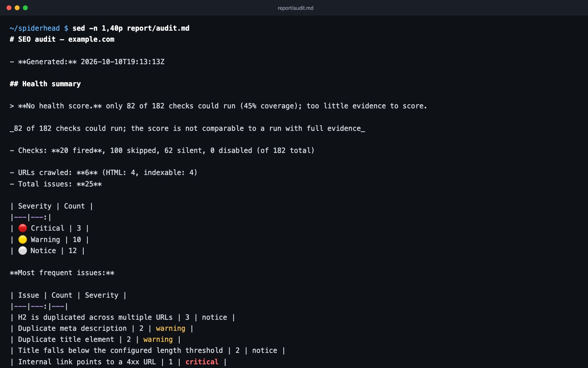Screen dimensions: 588x368
Task: Click the "62 silent" text
Action: tap(183, 150)
